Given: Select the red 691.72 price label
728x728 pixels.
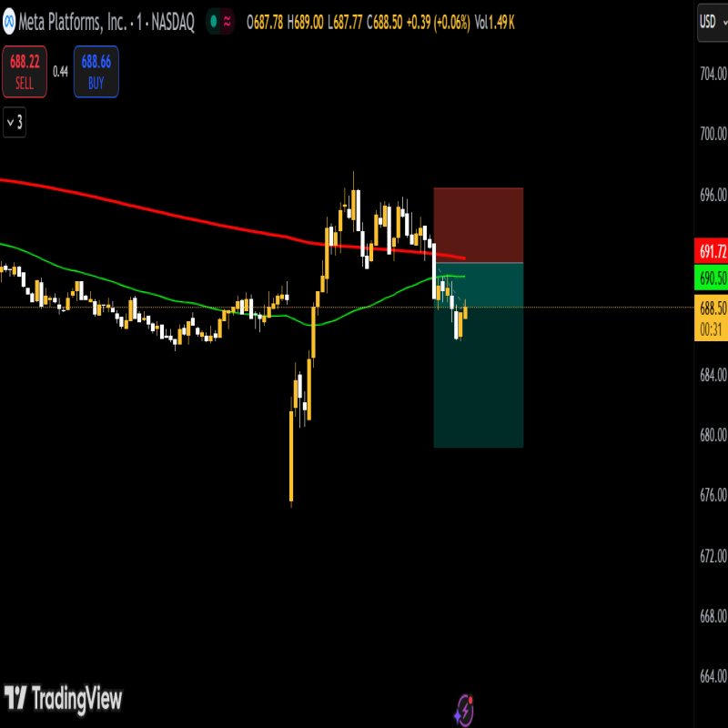Looking at the screenshot, I should point(711,251).
